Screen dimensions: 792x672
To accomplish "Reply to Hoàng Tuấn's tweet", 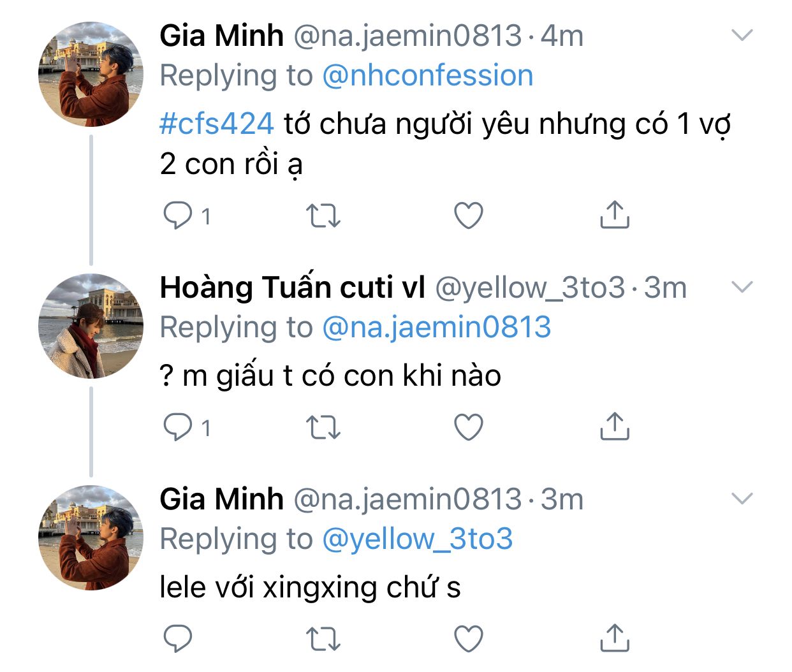I will point(178,427).
